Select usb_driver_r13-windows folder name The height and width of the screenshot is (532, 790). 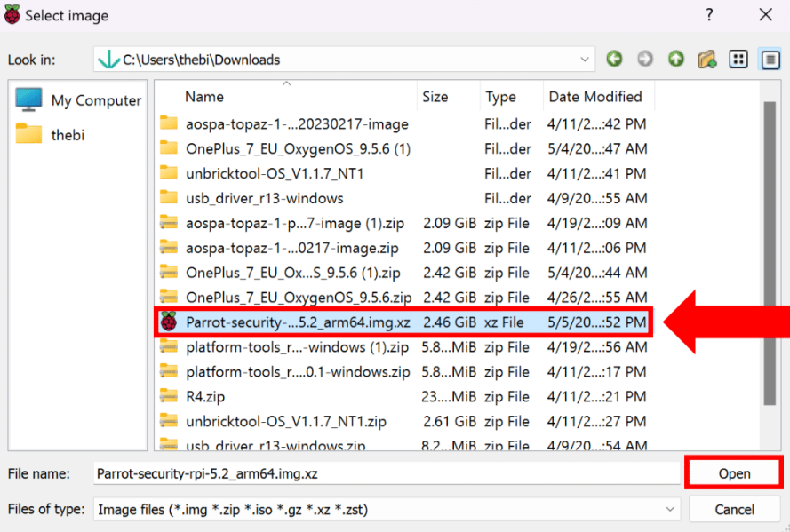pos(265,198)
